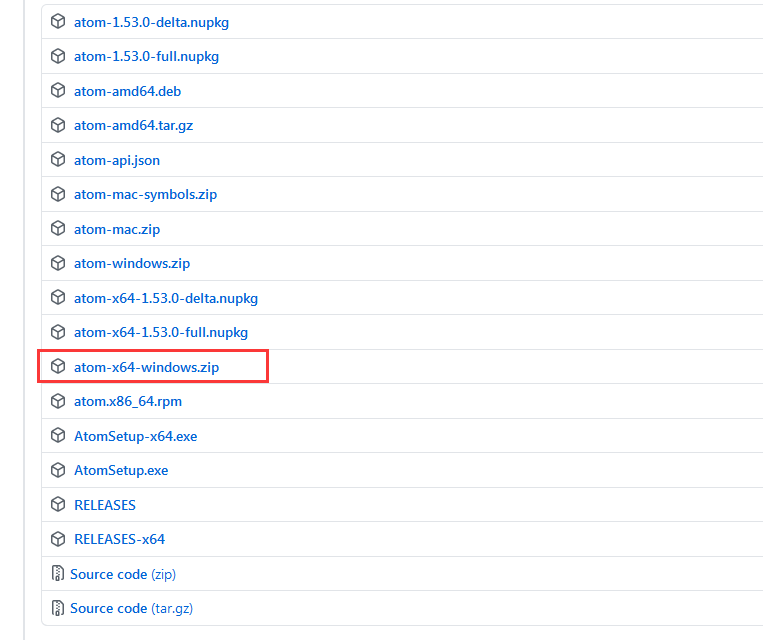The width and height of the screenshot is (763, 640).
Task: Open the RELEASES file link
Action: point(105,505)
